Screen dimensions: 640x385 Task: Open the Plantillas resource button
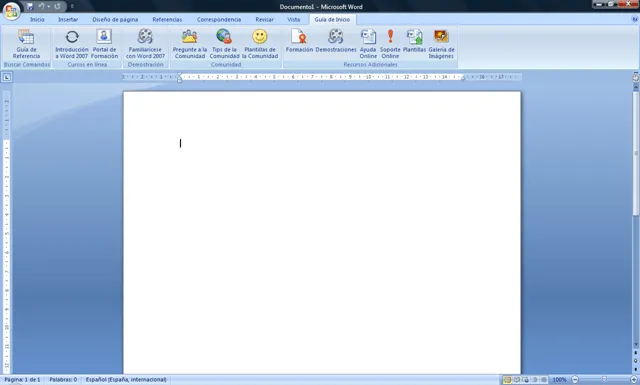(414, 41)
